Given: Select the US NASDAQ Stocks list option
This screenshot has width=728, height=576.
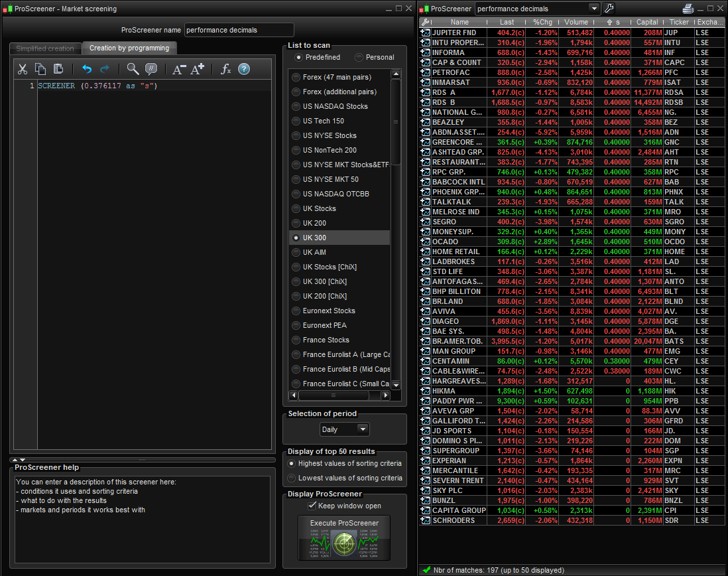Looking at the screenshot, I should 335,106.
